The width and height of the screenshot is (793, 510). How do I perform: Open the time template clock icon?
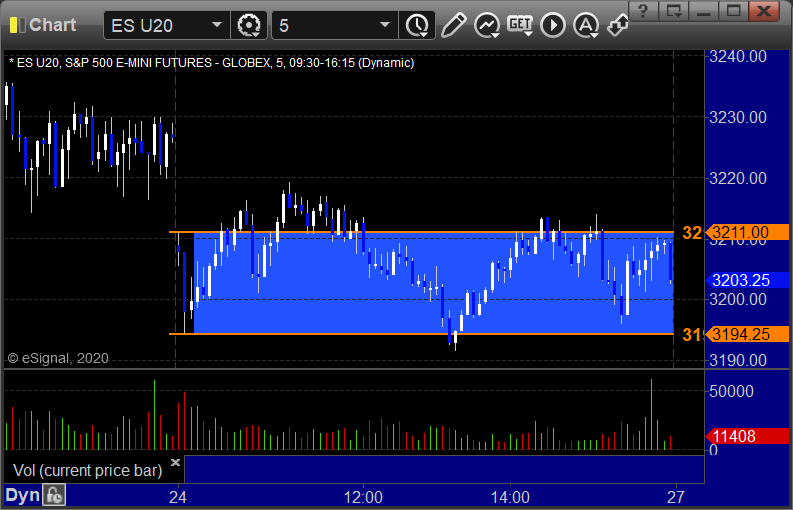[x=417, y=25]
